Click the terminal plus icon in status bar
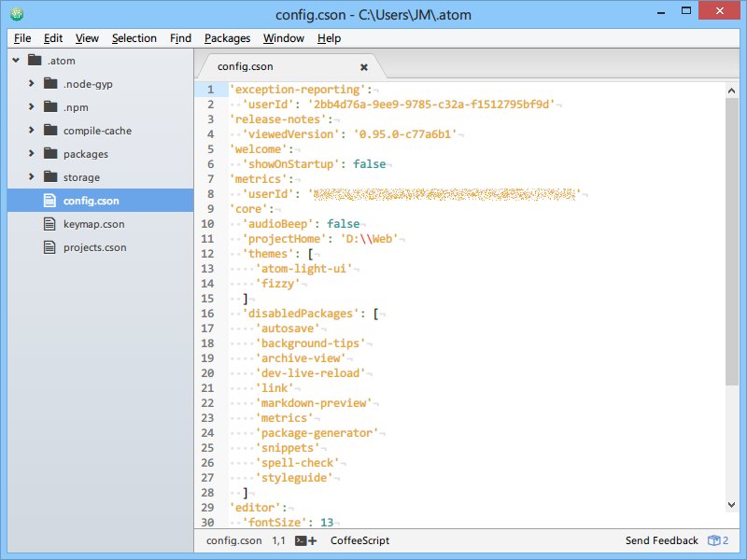 tap(306, 540)
